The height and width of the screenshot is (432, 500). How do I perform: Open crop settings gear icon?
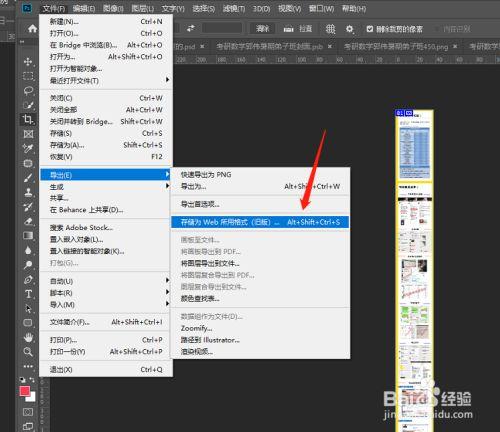pyautogui.click(x=349, y=29)
